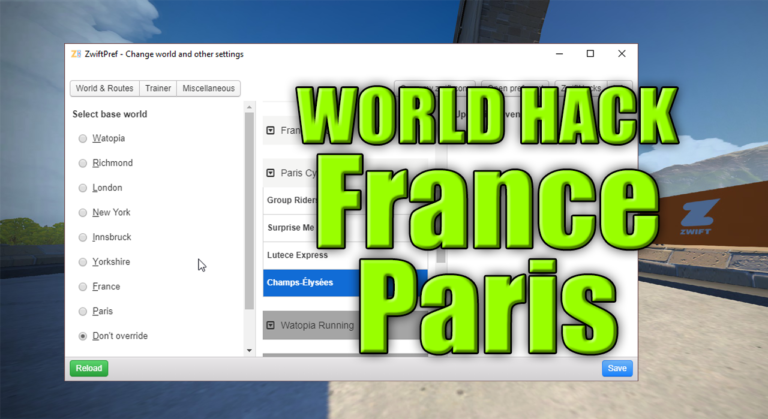This screenshot has width=768, height=419.
Task: Maximize the ZwiftPref window
Action: pyautogui.click(x=590, y=54)
